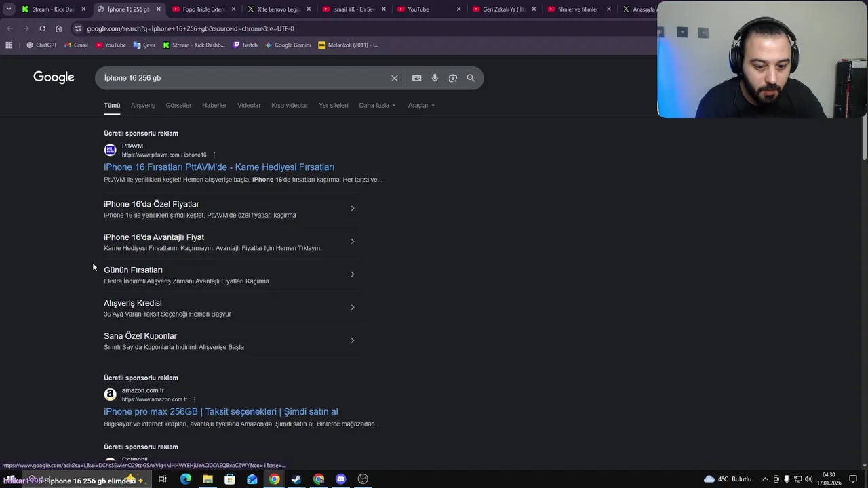This screenshot has width=868, height=488.
Task: Go to Google homepage via logo
Action: pyautogui.click(x=54, y=77)
